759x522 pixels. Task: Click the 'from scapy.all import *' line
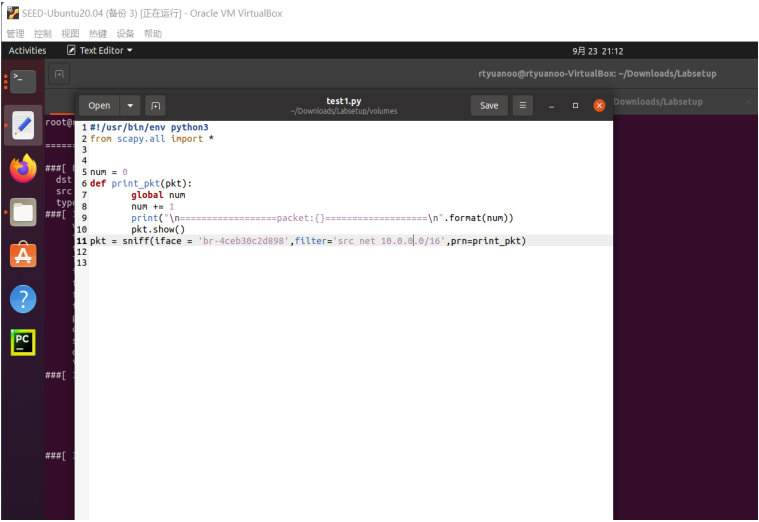pos(152,138)
